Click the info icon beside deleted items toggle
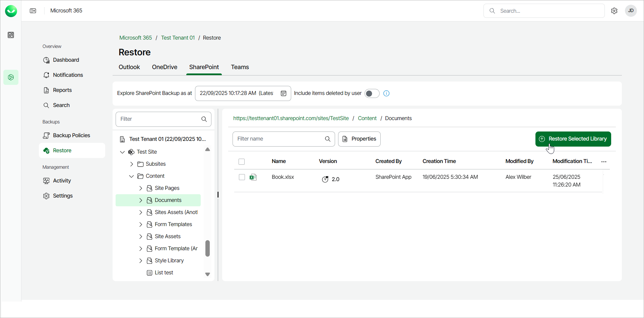644x318 pixels. [386, 93]
